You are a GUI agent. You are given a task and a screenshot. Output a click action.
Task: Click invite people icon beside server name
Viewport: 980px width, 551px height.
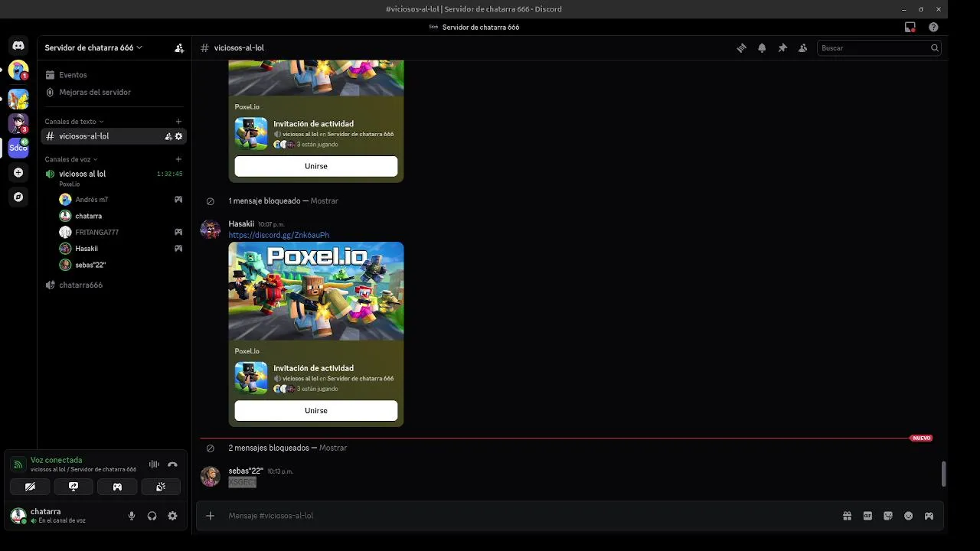179,47
